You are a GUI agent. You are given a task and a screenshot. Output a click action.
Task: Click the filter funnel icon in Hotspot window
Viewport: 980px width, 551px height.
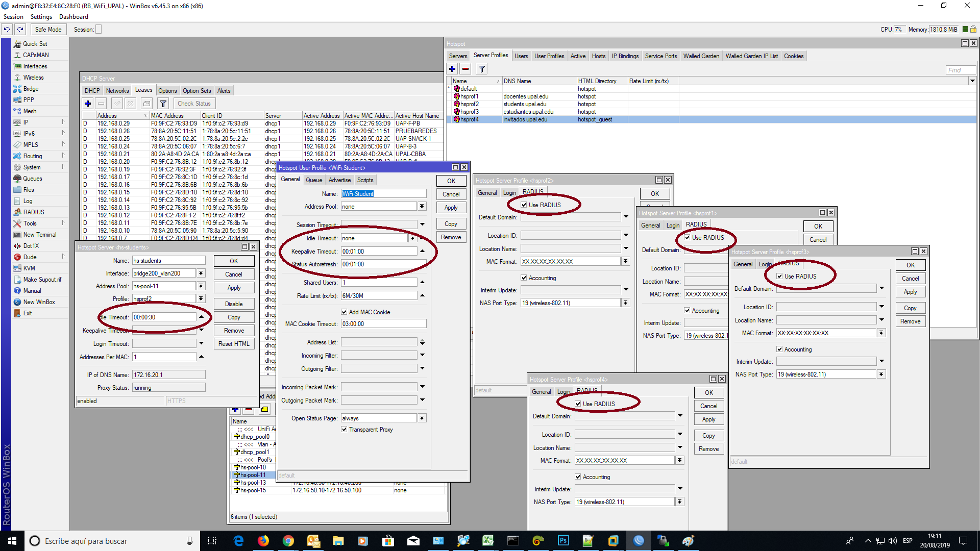tap(481, 68)
